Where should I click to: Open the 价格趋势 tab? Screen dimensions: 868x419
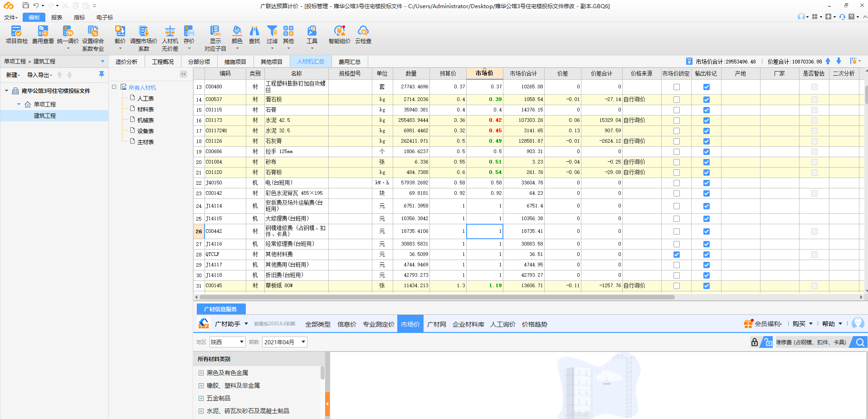coord(535,324)
